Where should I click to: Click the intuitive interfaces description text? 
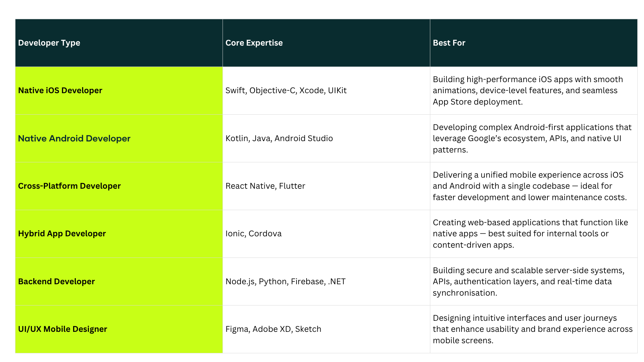pyautogui.click(x=532, y=329)
